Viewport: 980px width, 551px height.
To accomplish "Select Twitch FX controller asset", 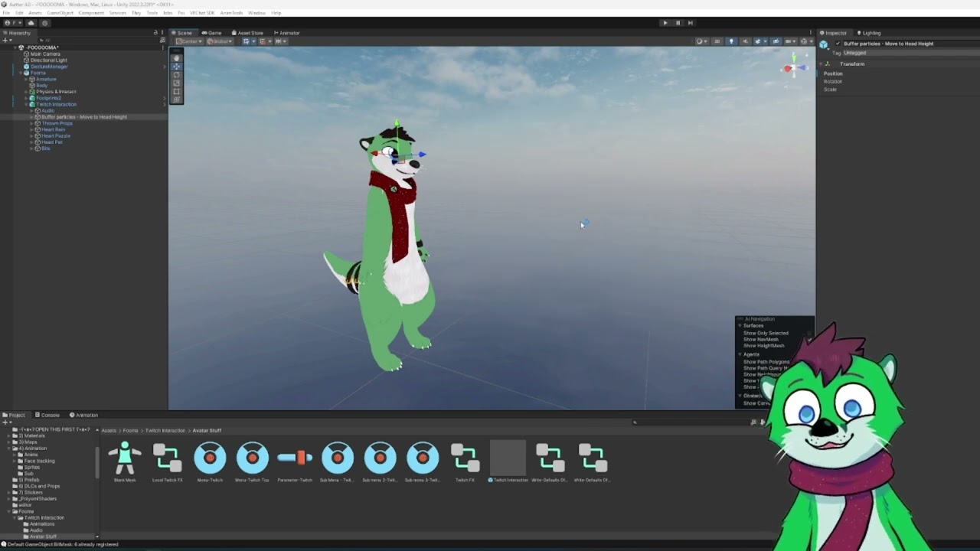I will [465, 462].
